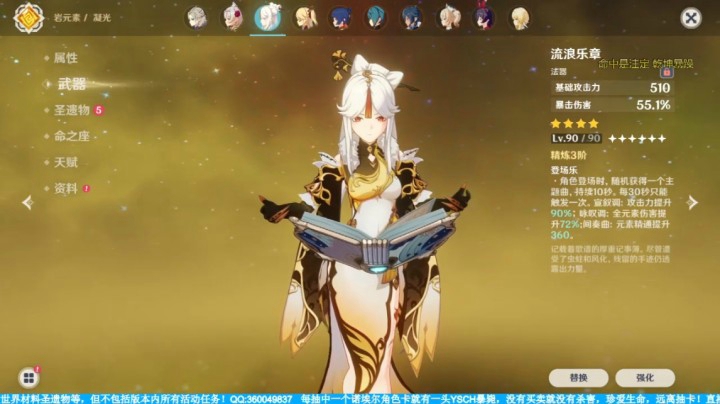Screen dimensions: 720x404
Task: Click the 90% attack bonus value
Action: click(562, 213)
